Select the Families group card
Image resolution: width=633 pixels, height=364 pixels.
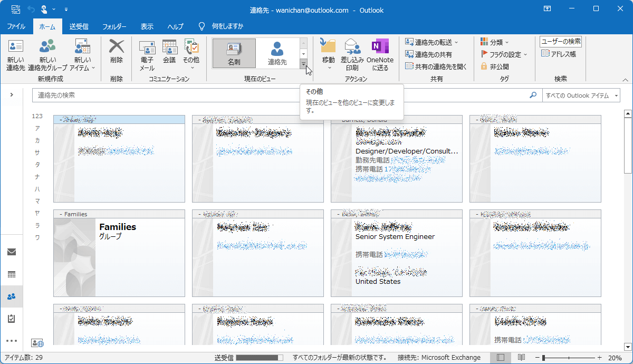[x=119, y=253]
